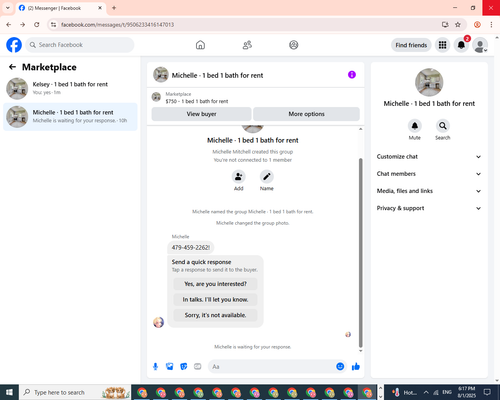Attach a file with the photo icon
This screenshot has width=500, height=400.
(x=170, y=367)
